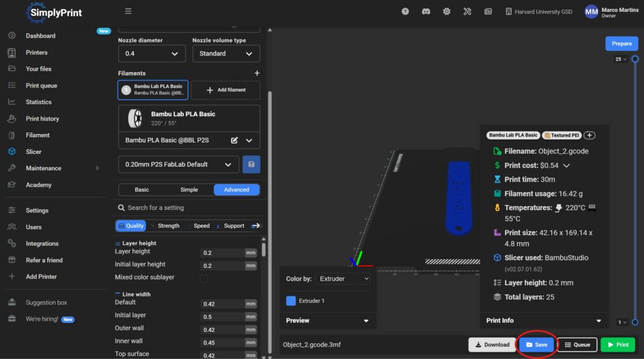This screenshot has width=644, height=359.
Task: Open the layer 25 top dropdown
Action: coord(621,59)
